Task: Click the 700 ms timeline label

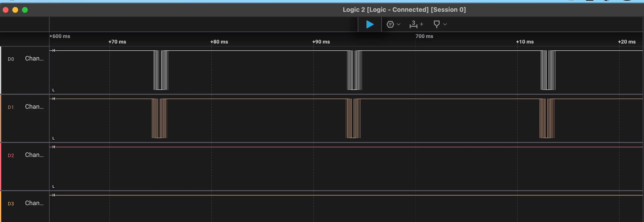Action: click(x=424, y=36)
